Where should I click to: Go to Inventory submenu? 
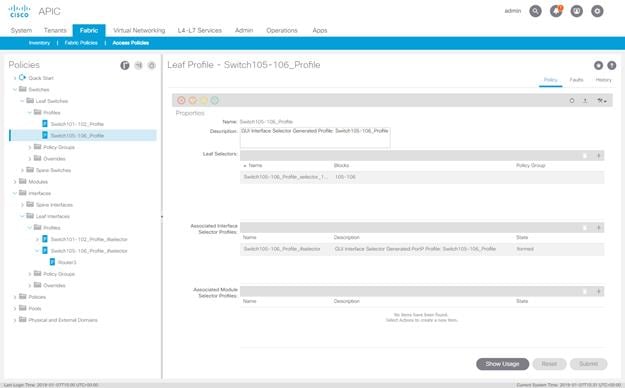click(x=39, y=43)
